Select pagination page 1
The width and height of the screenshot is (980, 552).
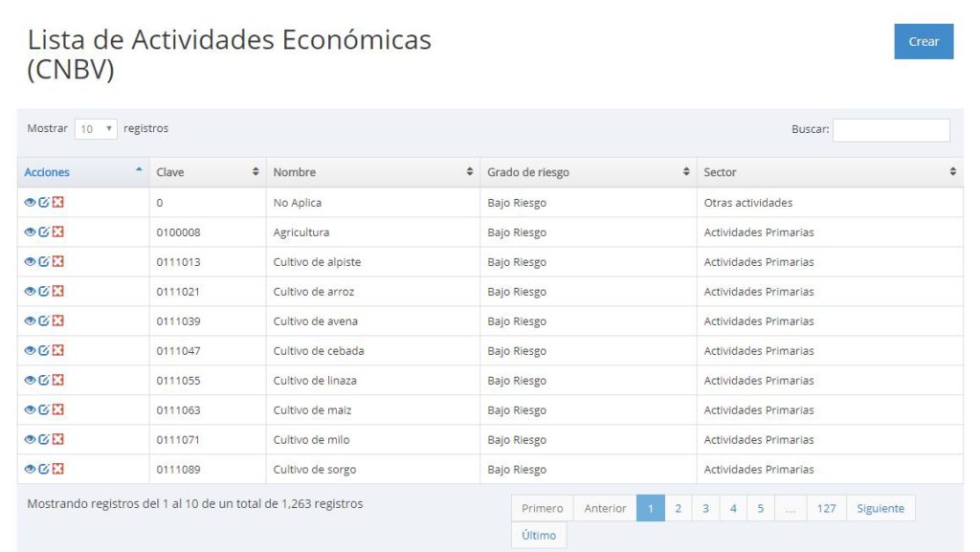point(651,508)
